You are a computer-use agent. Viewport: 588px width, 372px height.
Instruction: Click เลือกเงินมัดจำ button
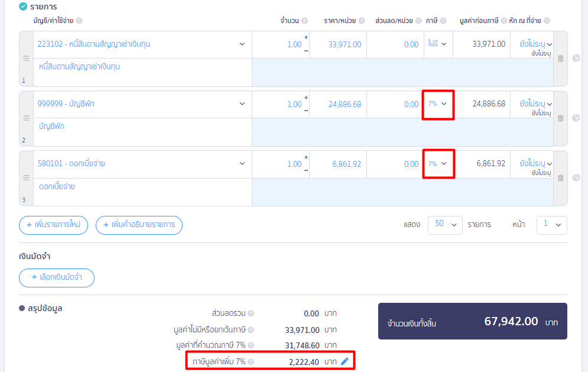pyautogui.click(x=57, y=277)
